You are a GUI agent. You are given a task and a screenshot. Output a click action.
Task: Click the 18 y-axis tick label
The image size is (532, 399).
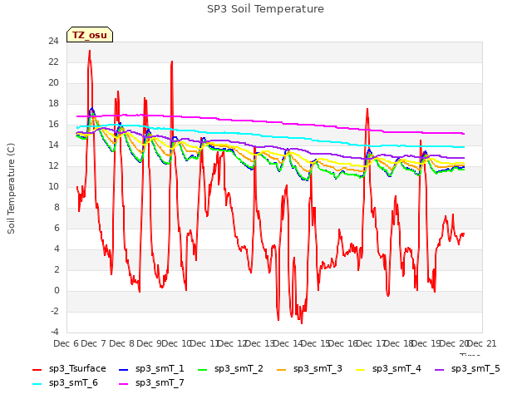(x=53, y=103)
